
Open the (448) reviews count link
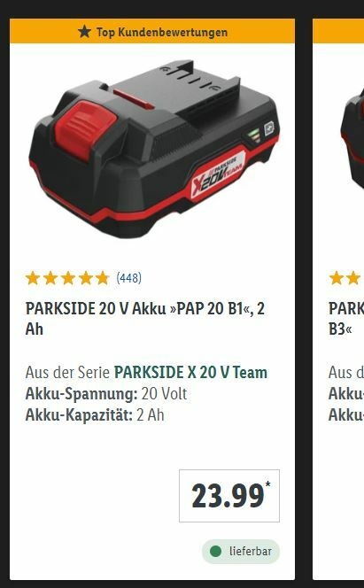[x=129, y=278]
